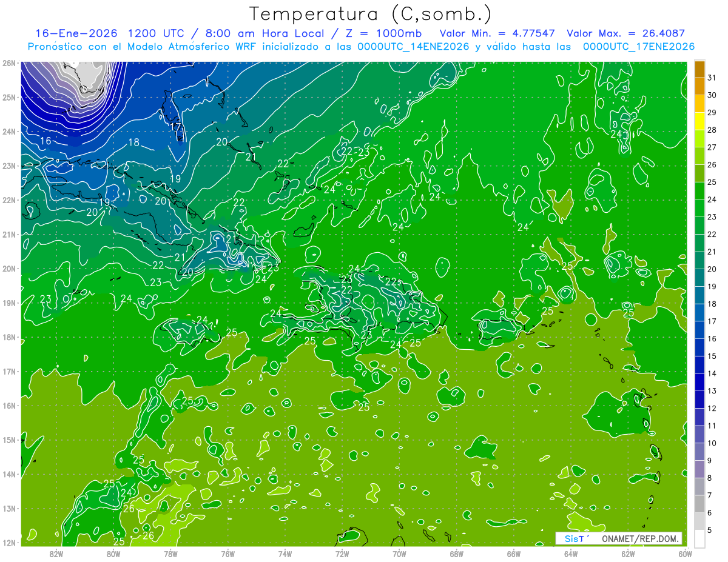Click 'Valor Min. = 4.77547' text

tap(496, 33)
